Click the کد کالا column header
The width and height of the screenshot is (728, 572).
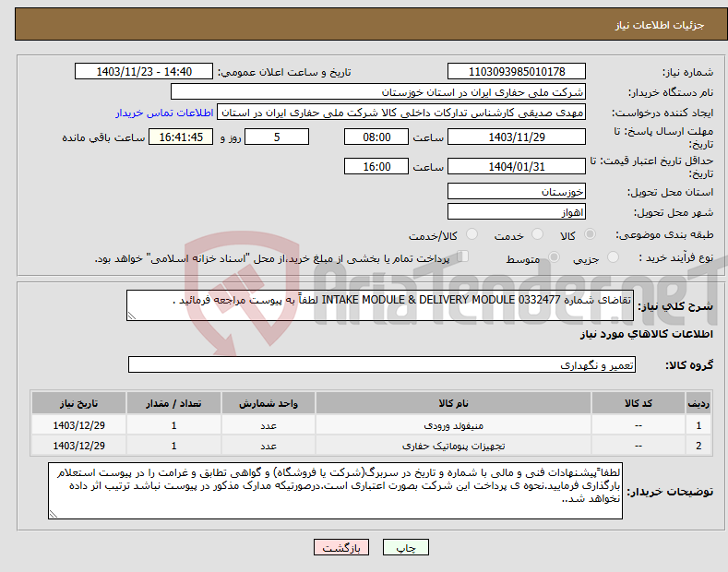(x=638, y=403)
